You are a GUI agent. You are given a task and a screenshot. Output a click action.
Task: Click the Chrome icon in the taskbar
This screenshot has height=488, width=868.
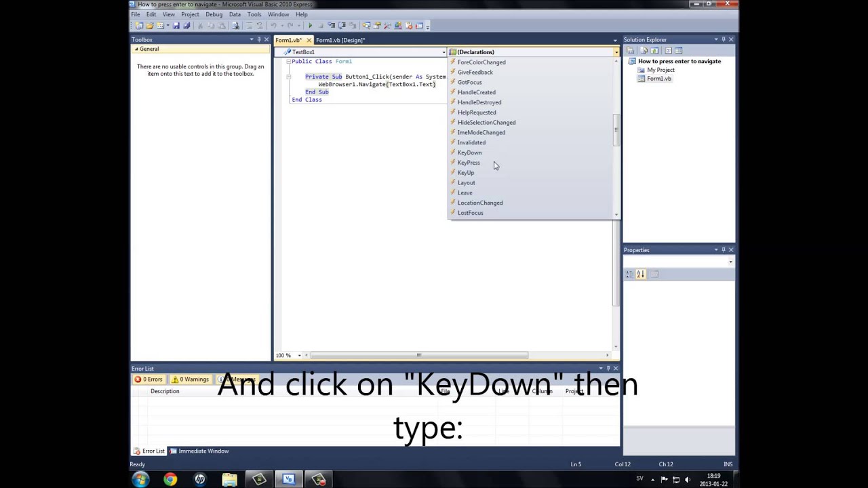pos(170,479)
